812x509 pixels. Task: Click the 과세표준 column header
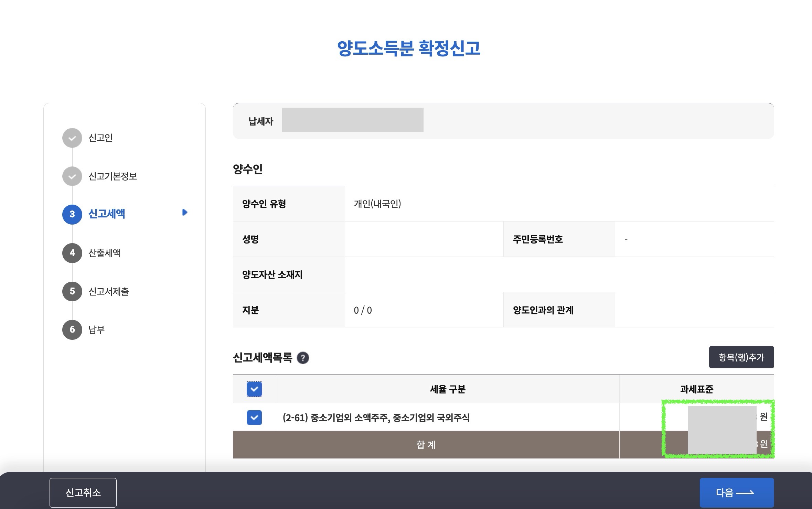coord(697,389)
